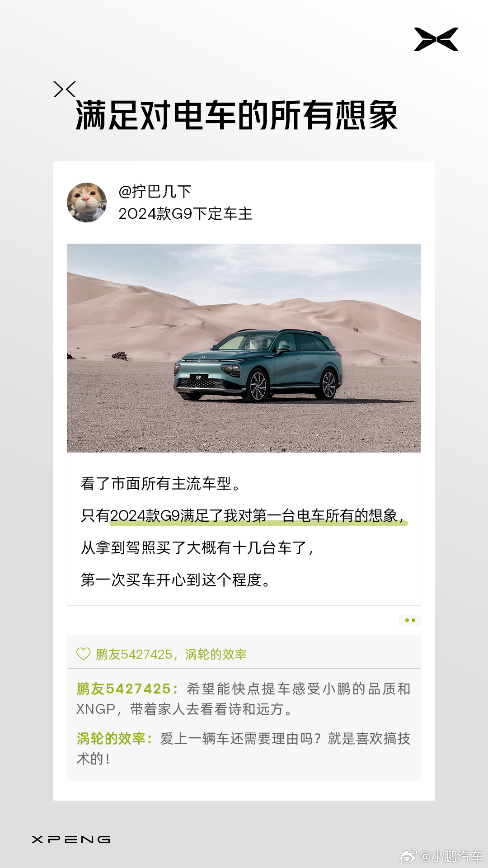
Task: Click the XPENG wordmark at bottom left
Action: tap(71, 840)
